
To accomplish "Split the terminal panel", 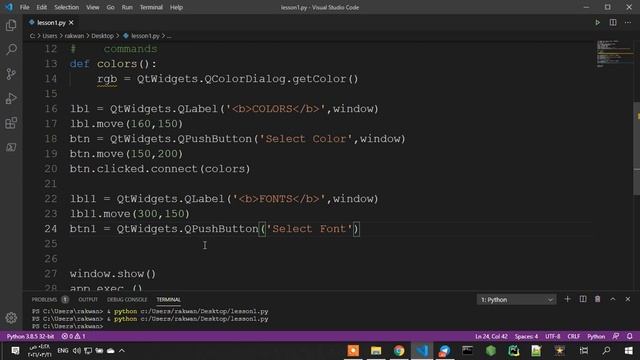I will coord(583,299).
